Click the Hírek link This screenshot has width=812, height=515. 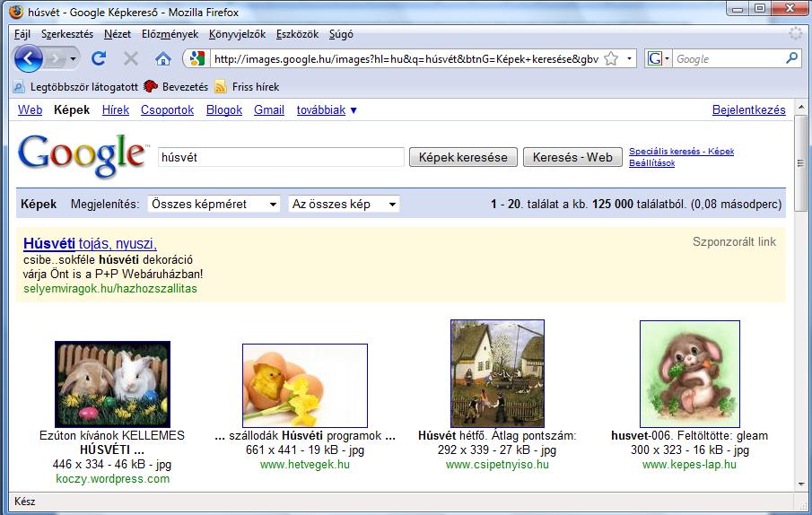[116, 109]
